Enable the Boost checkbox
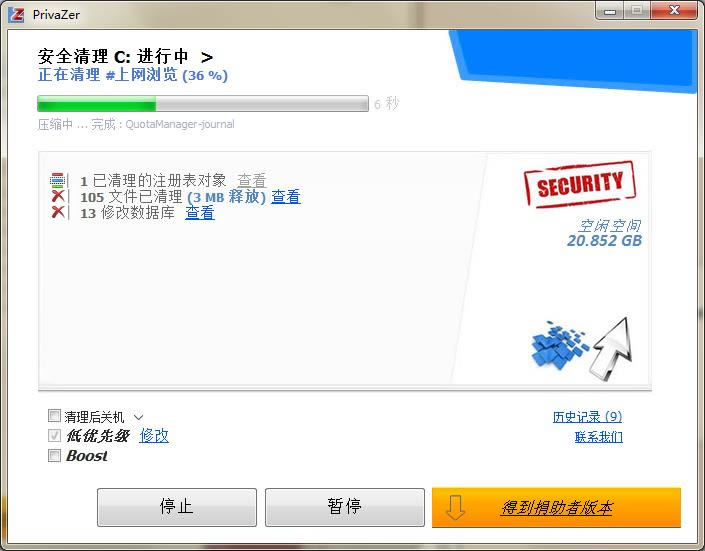The width and height of the screenshot is (705, 551). [54, 456]
